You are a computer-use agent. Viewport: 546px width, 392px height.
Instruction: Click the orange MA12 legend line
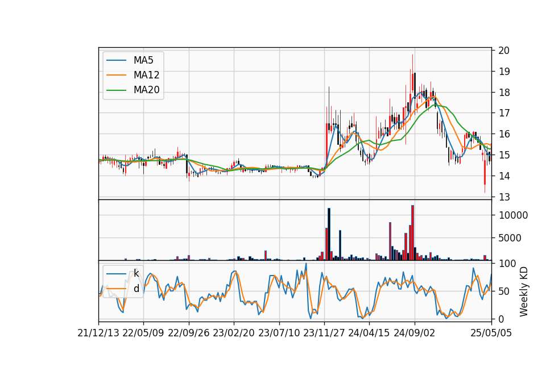coord(116,75)
